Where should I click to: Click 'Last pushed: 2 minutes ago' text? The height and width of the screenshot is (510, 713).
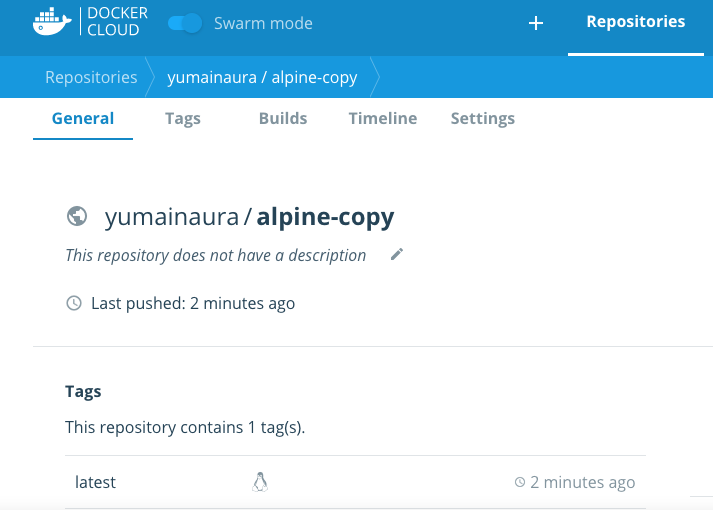click(x=193, y=303)
